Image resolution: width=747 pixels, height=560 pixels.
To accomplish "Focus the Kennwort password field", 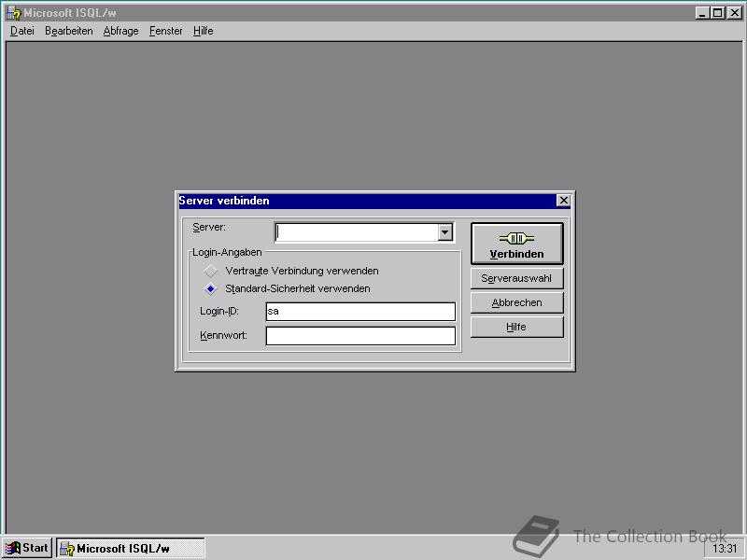I will [360, 336].
